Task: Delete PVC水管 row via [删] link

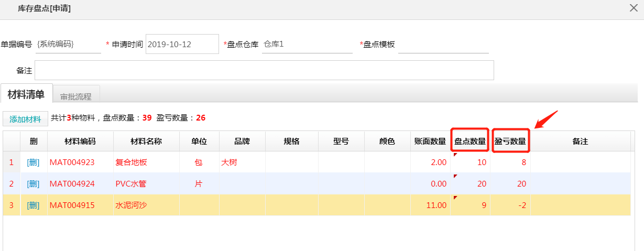Action: [x=33, y=184]
